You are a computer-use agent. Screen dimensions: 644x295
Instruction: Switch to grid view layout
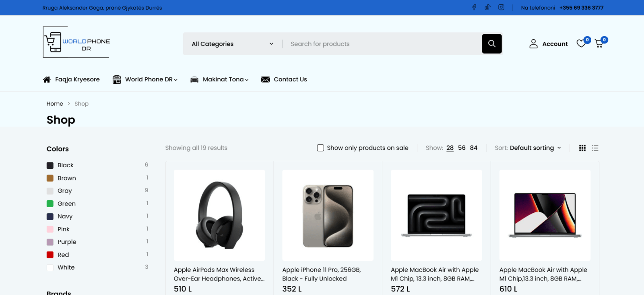pos(582,148)
